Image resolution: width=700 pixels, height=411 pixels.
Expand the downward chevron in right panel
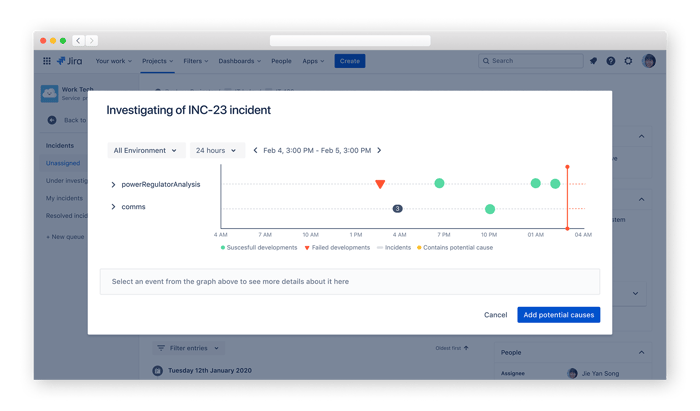[635, 294]
